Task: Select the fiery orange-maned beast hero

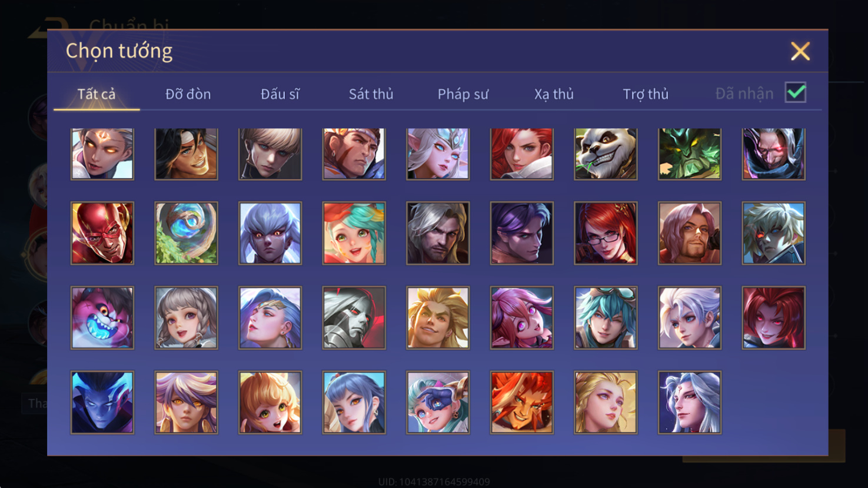Action: tap(522, 403)
